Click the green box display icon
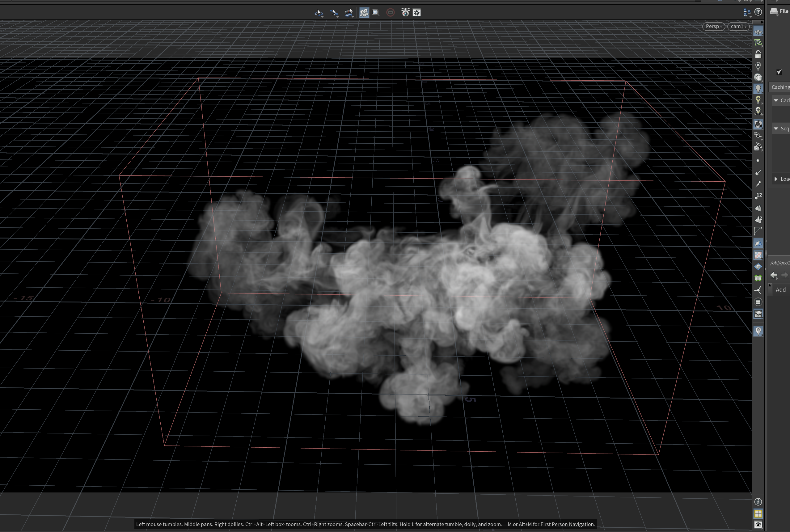790x532 pixels. coord(758,278)
